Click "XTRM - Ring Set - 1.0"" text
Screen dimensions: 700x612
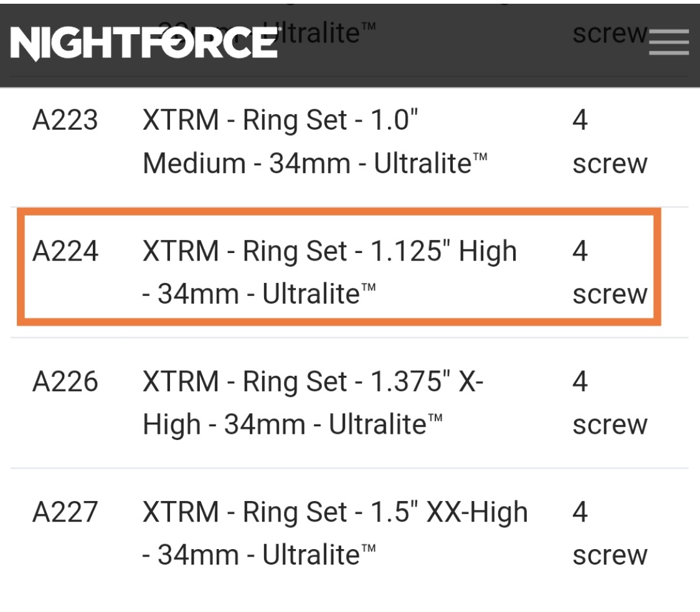click(280, 120)
